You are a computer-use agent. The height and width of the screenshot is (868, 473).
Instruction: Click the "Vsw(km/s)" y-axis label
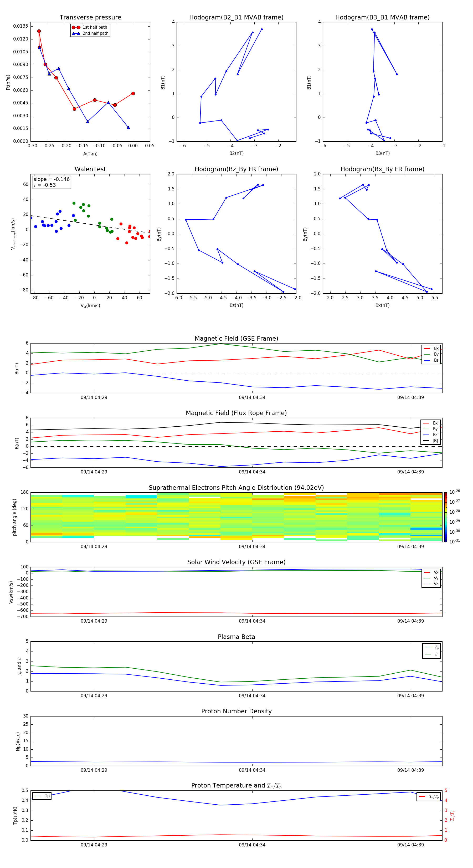[x=11, y=592]
